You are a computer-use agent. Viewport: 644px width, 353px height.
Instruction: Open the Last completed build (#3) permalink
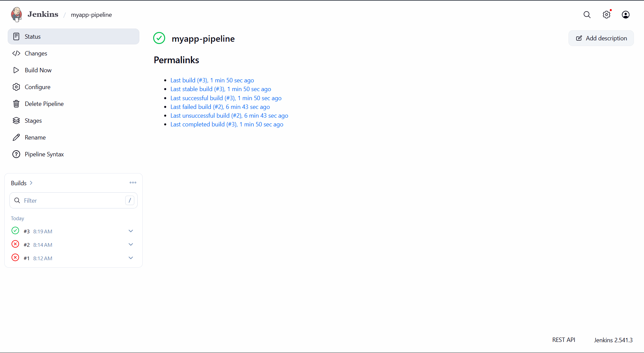[227, 124]
